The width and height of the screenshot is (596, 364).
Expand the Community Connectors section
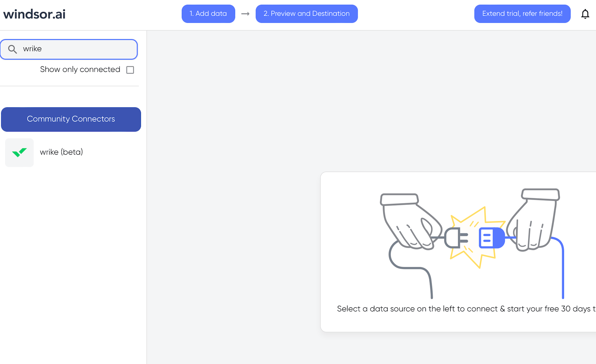coord(71,119)
